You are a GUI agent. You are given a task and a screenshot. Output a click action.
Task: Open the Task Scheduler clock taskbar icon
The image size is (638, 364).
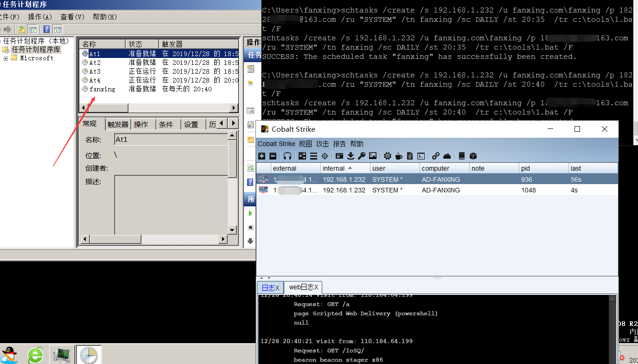pos(89,355)
